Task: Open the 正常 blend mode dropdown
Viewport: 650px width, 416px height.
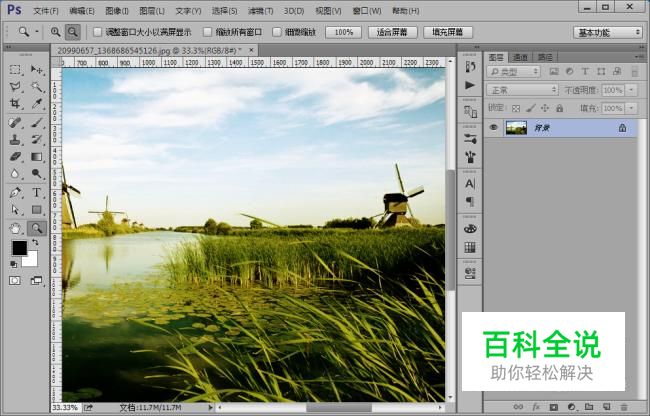Action: click(522, 90)
